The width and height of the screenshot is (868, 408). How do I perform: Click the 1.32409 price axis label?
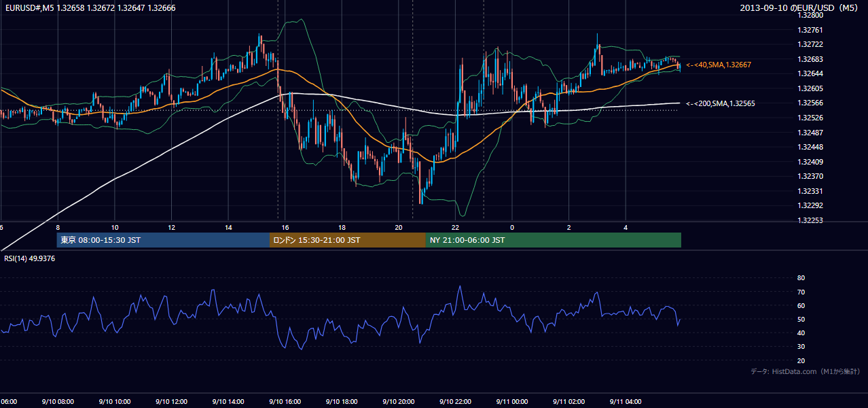[810, 162]
